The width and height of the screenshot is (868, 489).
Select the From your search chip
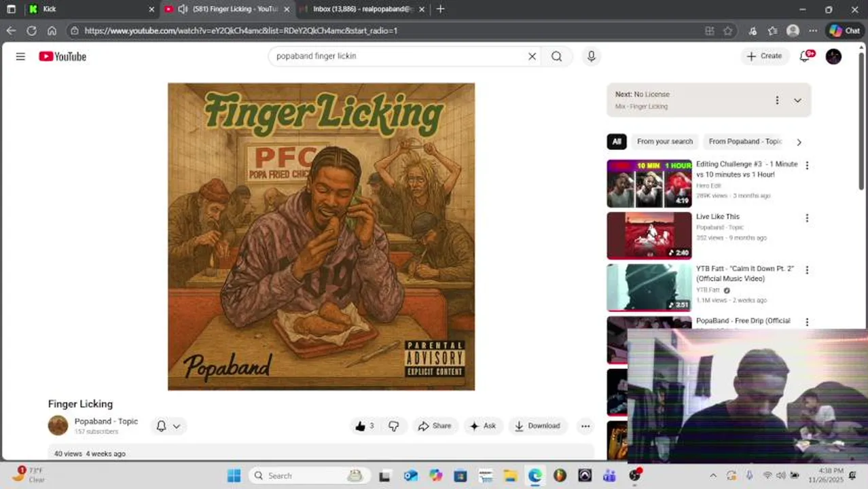point(665,141)
